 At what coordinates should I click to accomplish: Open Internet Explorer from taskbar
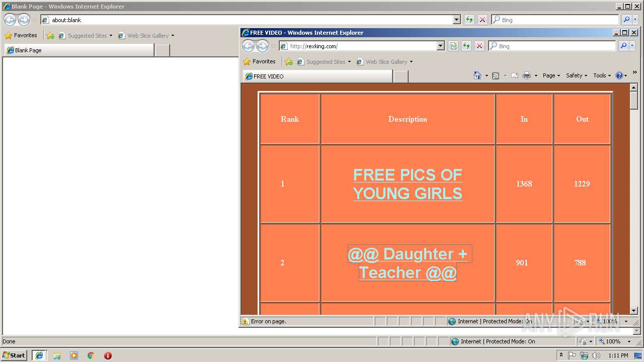coord(39,355)
